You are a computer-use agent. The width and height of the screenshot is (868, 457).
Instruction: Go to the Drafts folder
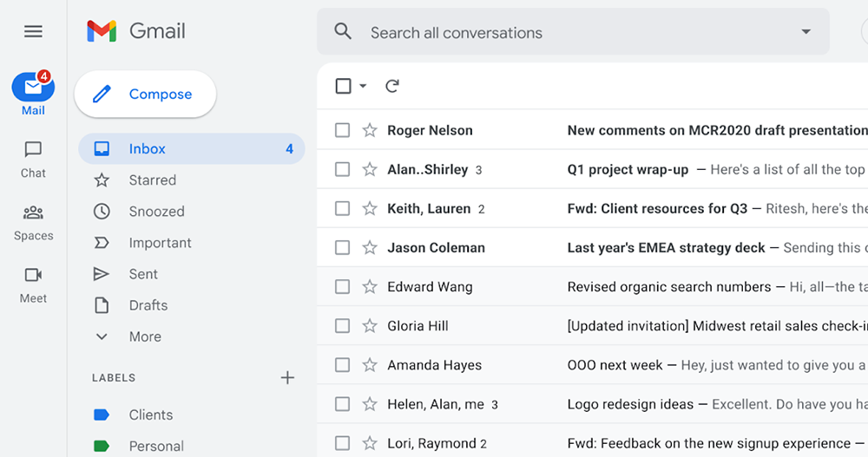148,305
